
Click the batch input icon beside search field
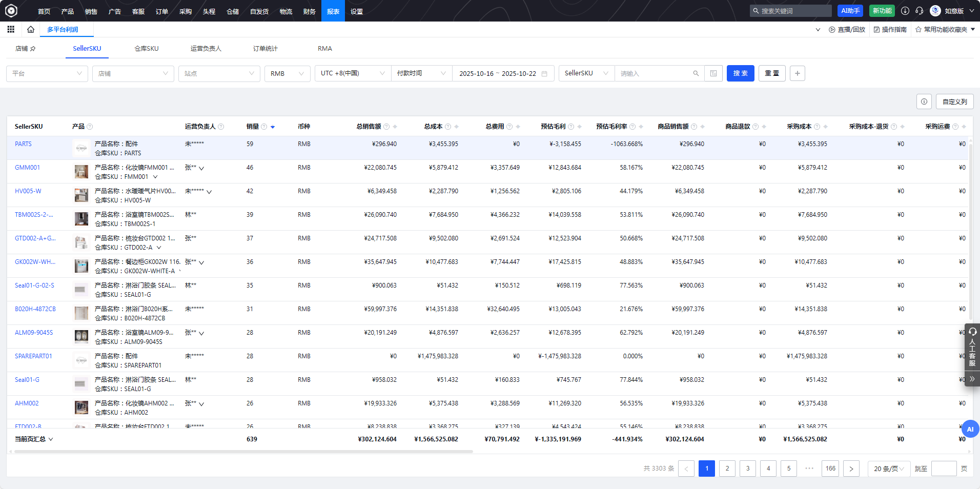pos(713,73)
